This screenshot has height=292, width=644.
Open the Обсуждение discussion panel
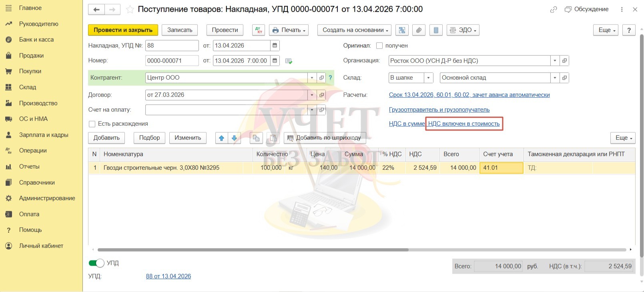[586, 9]
